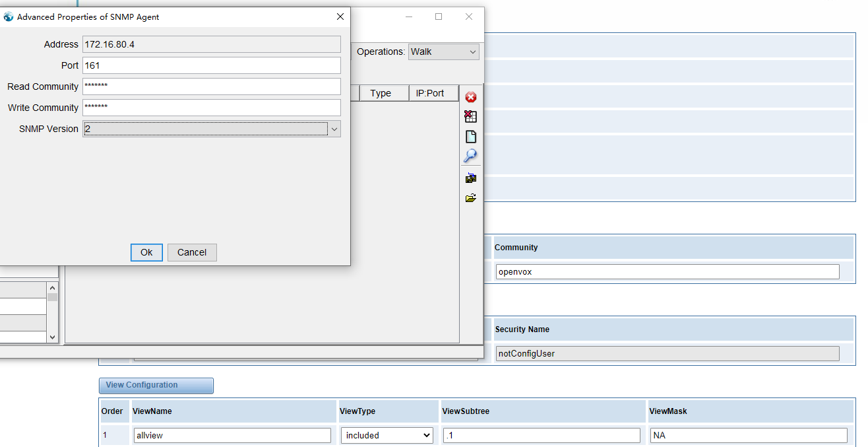Close the MIB browser window

click(x=469, y=17)
